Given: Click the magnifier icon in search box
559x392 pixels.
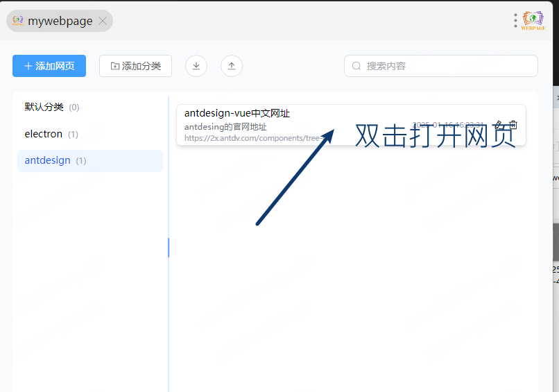Looking at the screenshot, I should tap(356, 66).
